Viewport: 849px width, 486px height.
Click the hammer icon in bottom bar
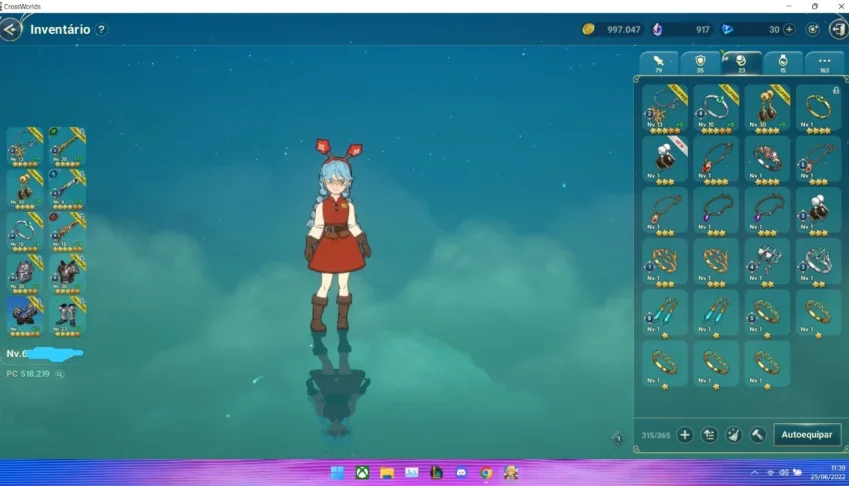757,435
